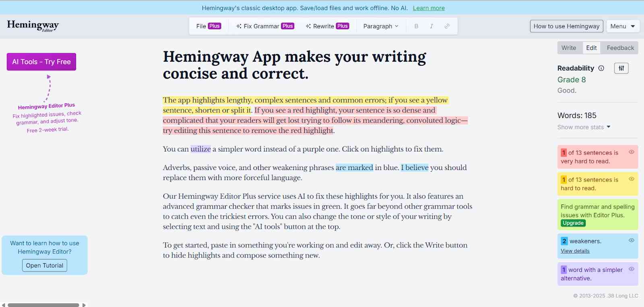Click the red very hard to read card
Screen dimensions: 644x307
point(598,157)
